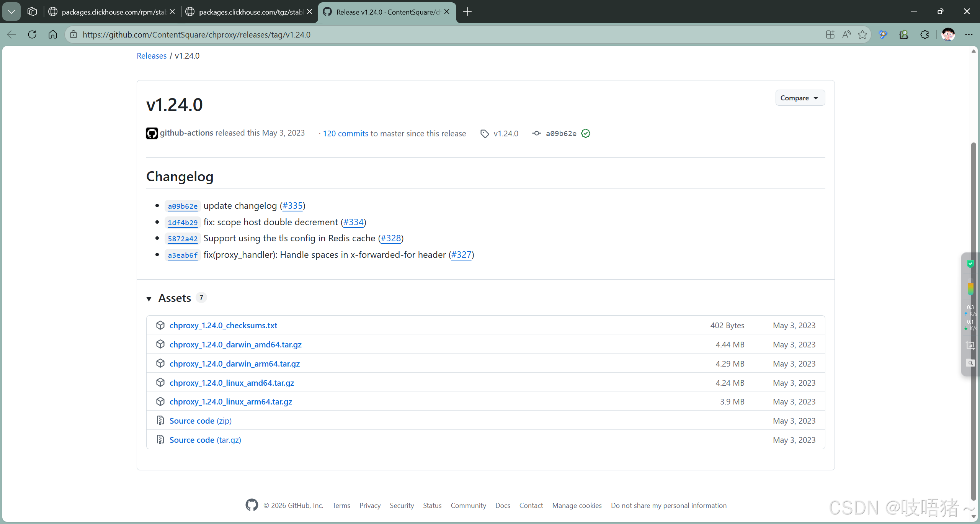
Task: Open browser settings three-dots menu
Action: pyautogui.click(x=969, y=34)
